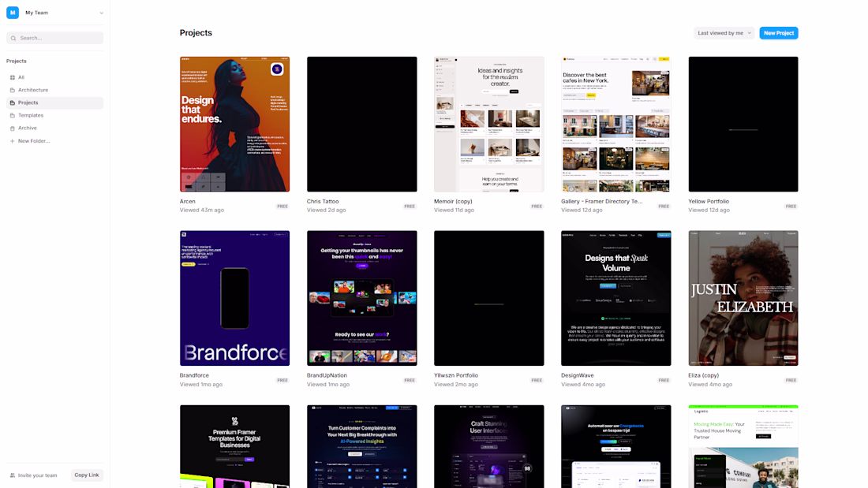868x488 pixels.
Task: Click the Templates folder icon
Action: coord(12,116)
